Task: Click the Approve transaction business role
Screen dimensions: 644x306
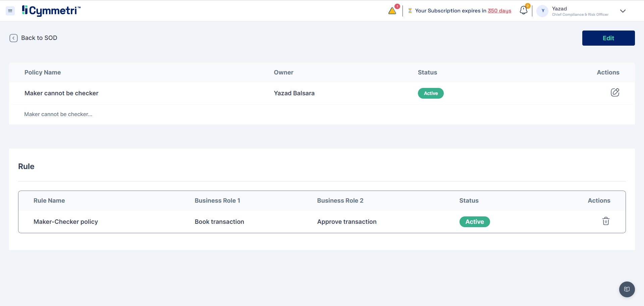Action: point(346,222)
